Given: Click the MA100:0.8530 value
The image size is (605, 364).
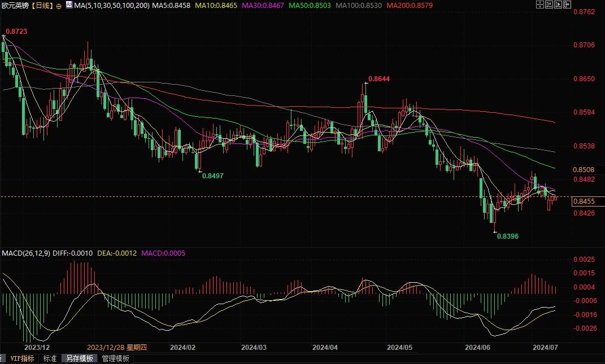Looking at the screenshot, I should pyautogui.click(x=359, y=6).
